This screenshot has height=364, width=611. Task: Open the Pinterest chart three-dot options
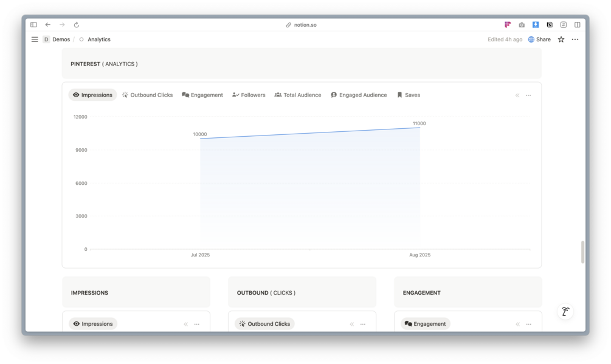pos(528,95)
